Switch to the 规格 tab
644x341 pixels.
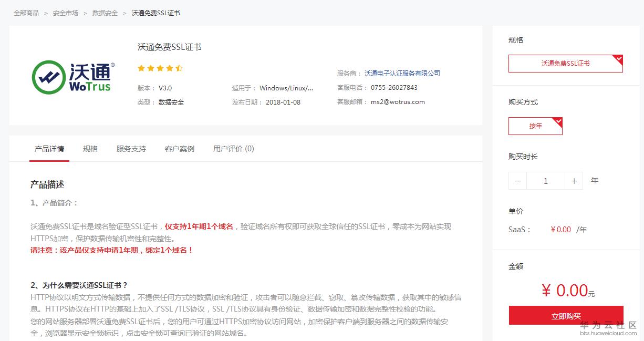point(90,149)
